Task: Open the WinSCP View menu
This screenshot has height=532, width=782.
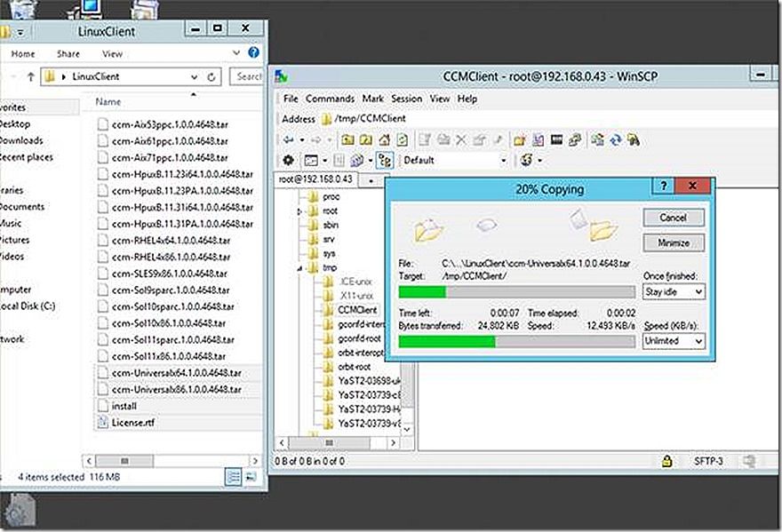Action: tap(439, 99)
